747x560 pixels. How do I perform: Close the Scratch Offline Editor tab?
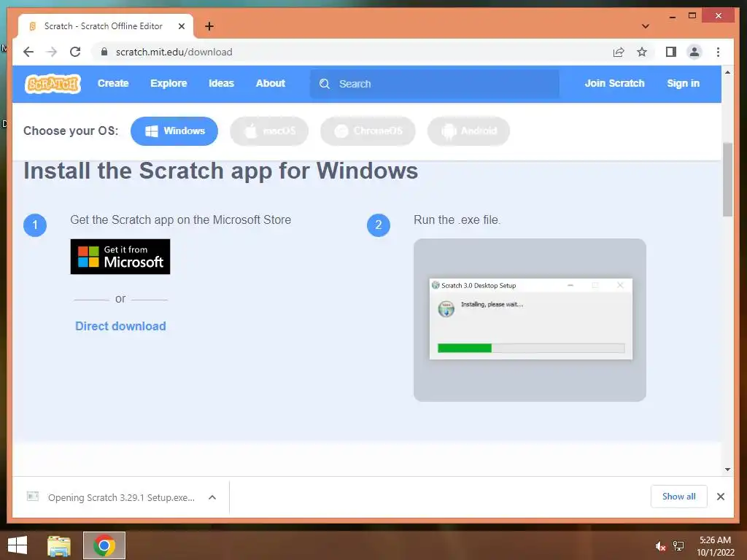point(182,26)
